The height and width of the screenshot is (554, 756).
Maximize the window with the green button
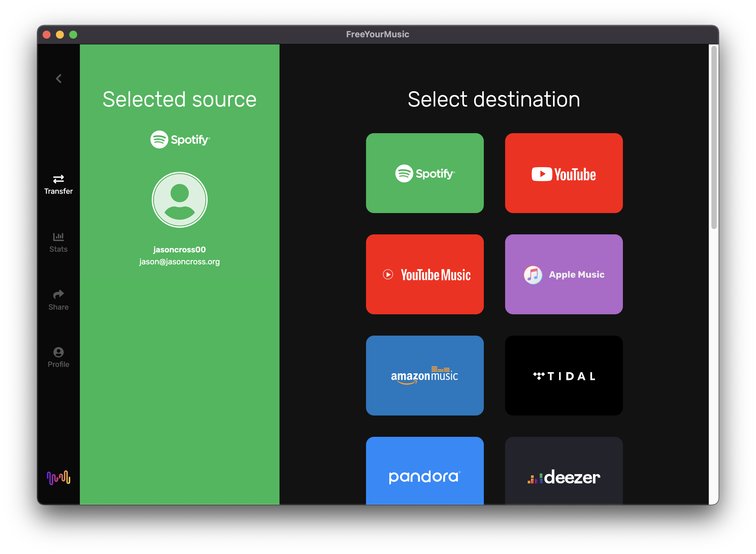coord(74,35)
